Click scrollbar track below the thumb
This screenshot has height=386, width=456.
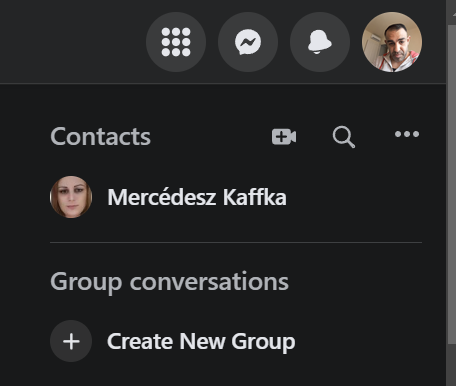click(451, 364)
